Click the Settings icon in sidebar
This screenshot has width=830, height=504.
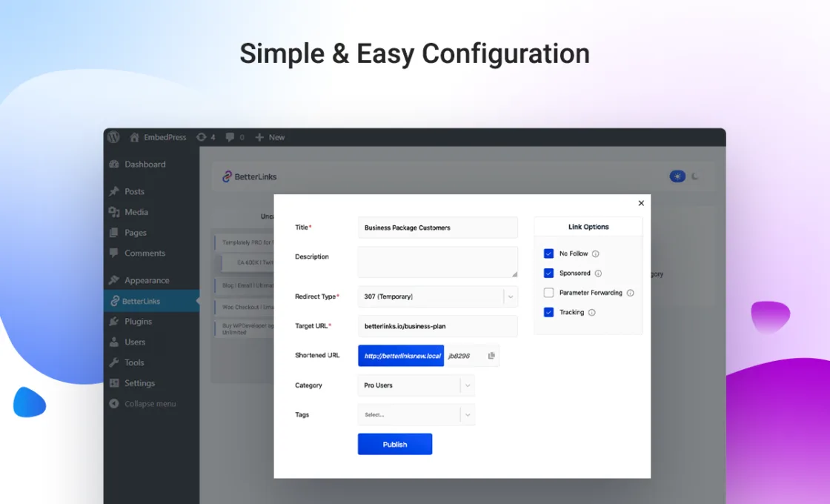point(114,382)
